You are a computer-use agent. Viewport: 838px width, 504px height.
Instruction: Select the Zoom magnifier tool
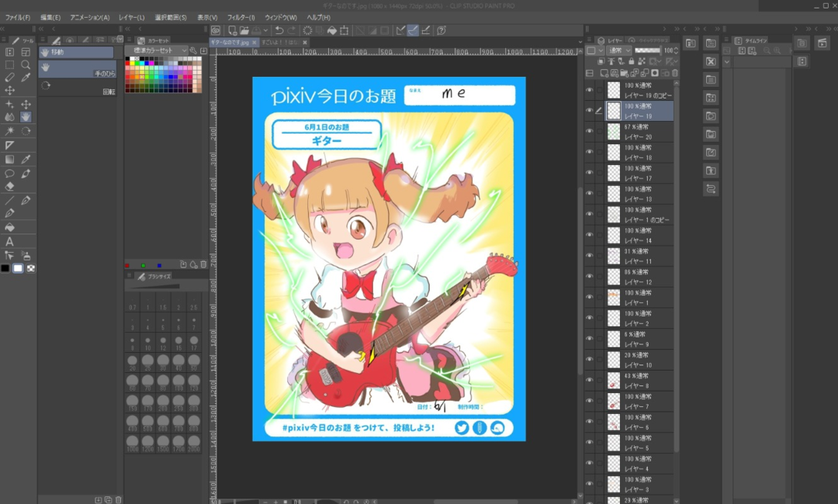[26, 64]
